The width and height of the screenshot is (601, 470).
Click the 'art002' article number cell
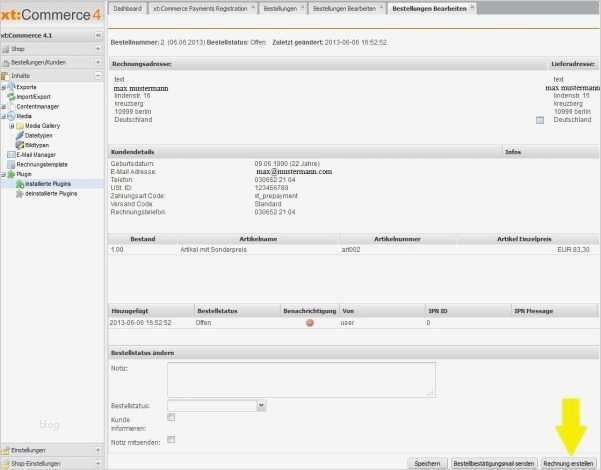click(351, 250)
